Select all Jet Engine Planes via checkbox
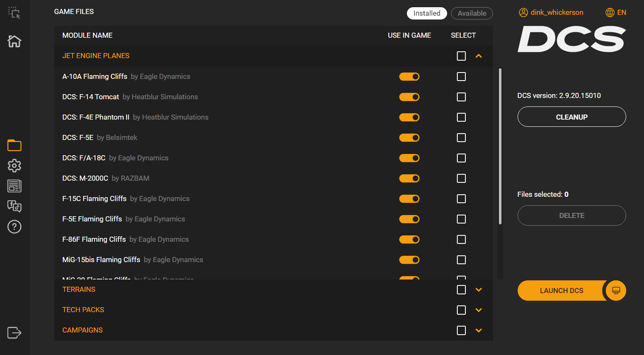 point(461,56)
